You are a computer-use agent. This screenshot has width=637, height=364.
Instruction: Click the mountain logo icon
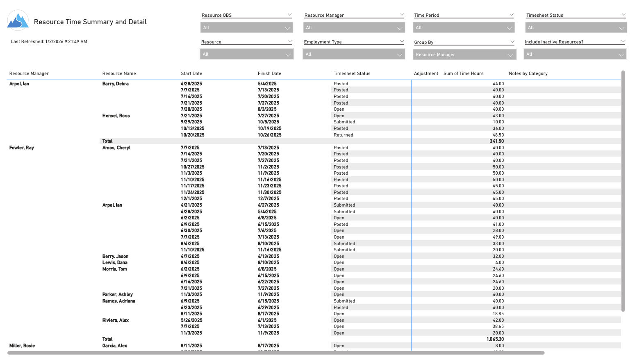pos(18,21)
